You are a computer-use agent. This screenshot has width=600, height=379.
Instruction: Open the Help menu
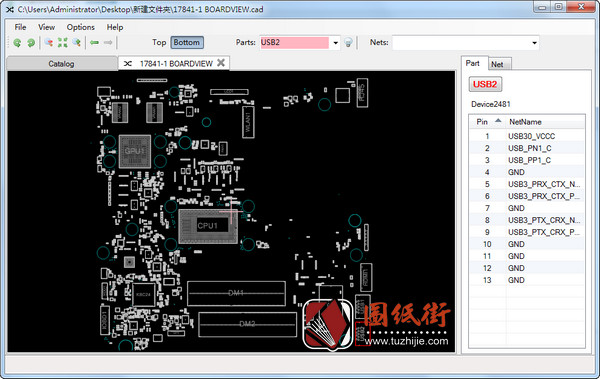click(115, 27)
